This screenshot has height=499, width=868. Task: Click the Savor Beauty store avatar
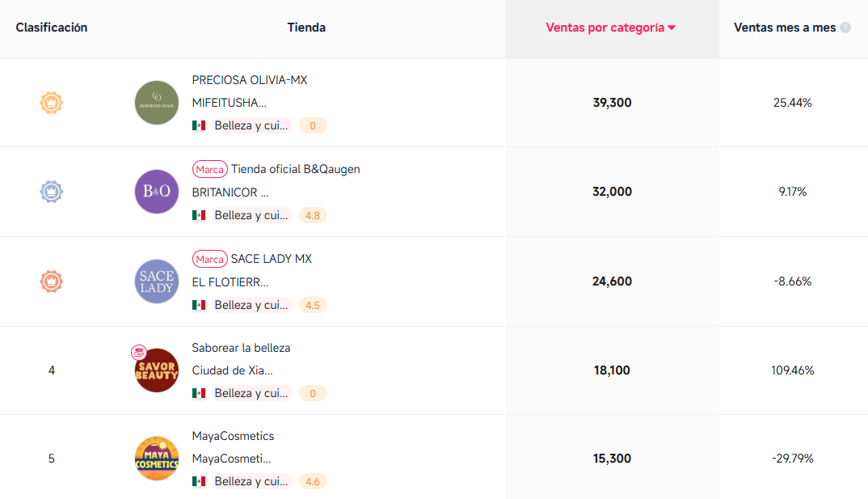[x=157, y=370]
